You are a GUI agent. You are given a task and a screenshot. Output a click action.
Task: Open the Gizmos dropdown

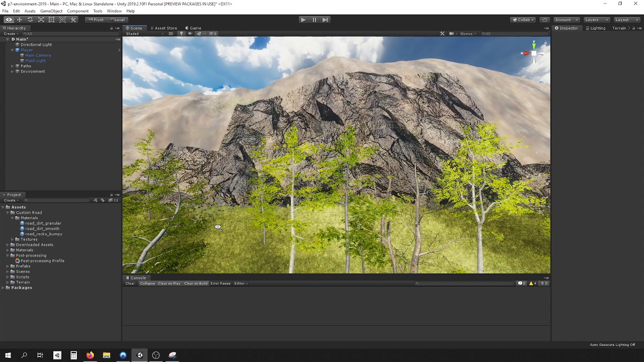coord(467,34)
